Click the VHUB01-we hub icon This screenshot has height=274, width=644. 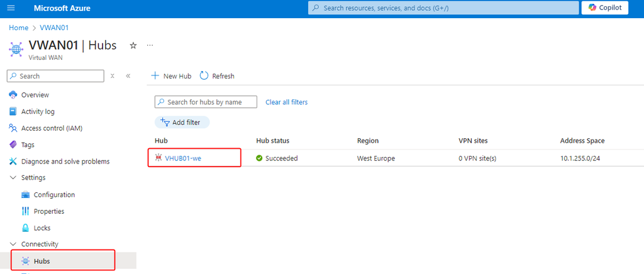[x=158, y=158]
